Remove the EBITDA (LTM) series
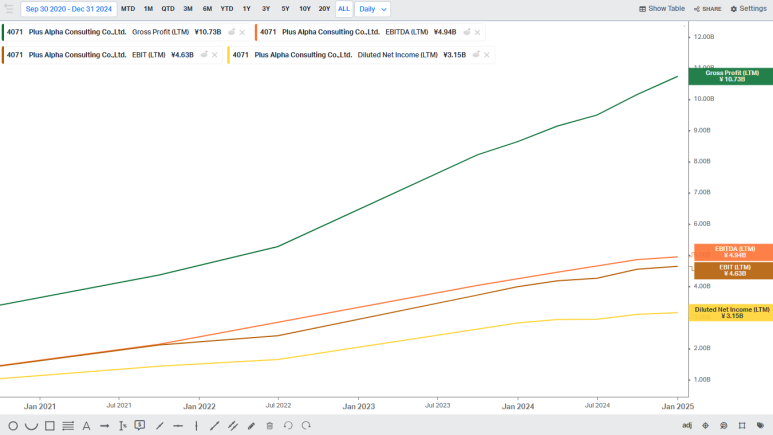 (x=477, y=33)
